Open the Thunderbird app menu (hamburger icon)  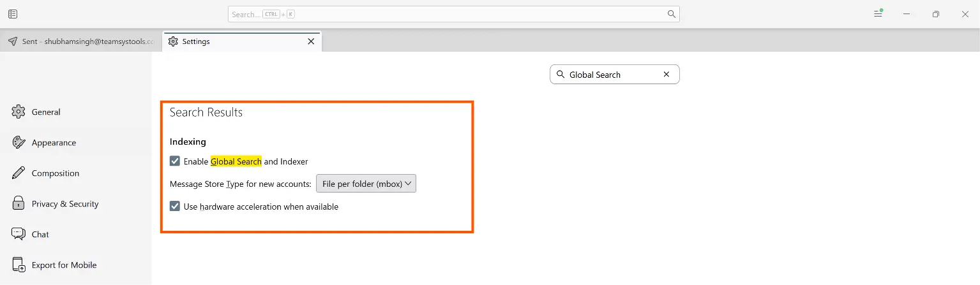[878, 14]
